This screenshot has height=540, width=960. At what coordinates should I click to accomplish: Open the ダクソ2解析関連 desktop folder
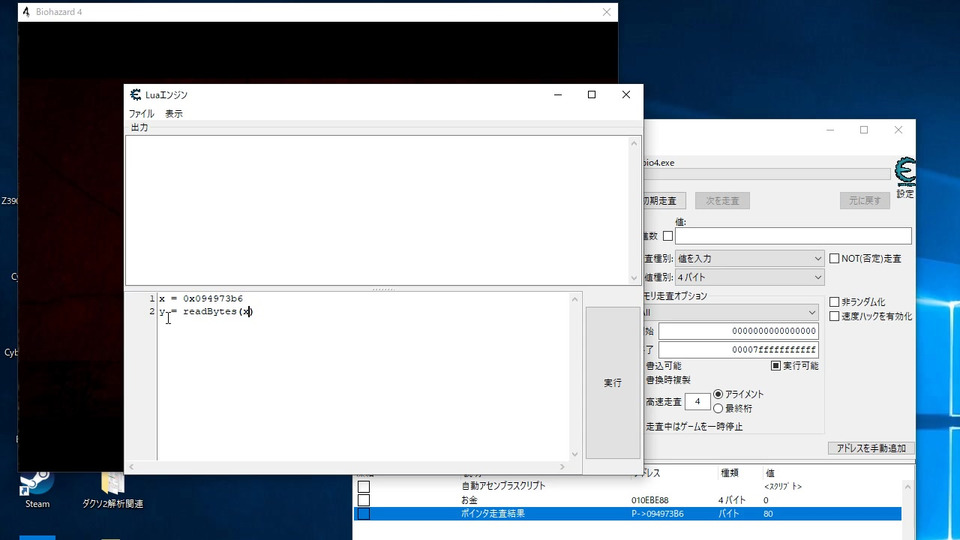pyautogui.click(x=113, y=489)
